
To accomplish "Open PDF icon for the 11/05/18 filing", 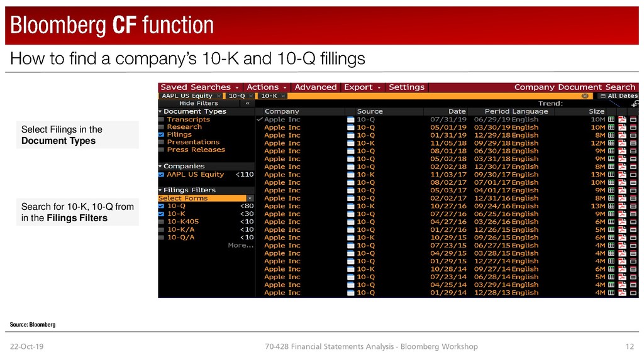I will coord(622,143).
